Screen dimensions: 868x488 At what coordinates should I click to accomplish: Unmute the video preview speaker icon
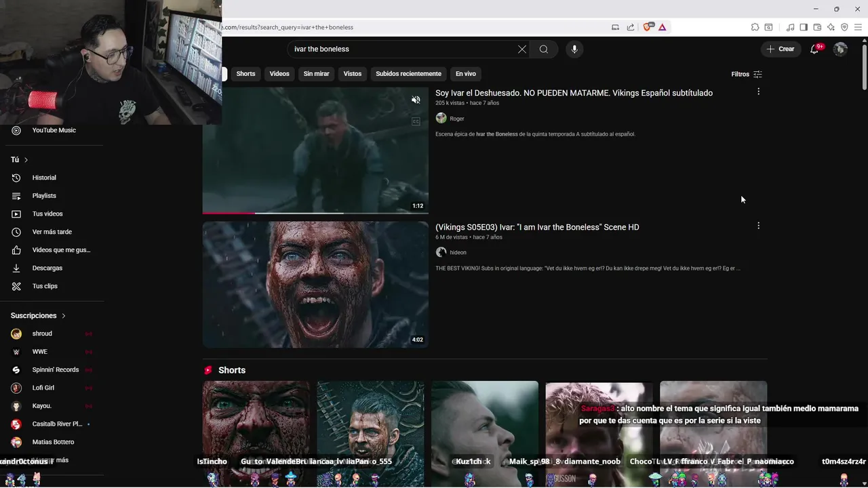[x=416, y=100]
